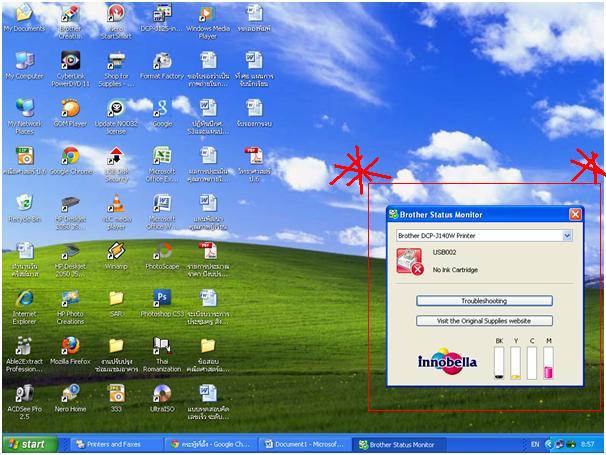
Task: Select the Photoshop CS3 icon
Action: click(x=162, y=303)
